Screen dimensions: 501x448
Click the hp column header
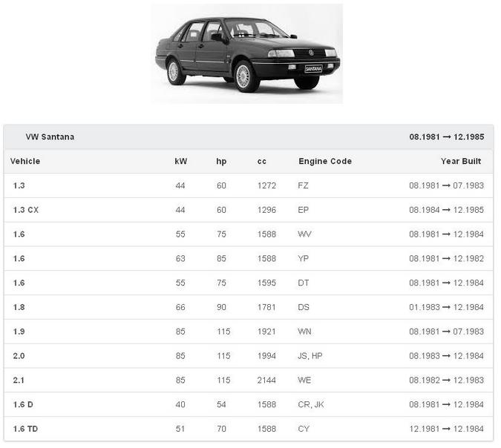[x=221, y=161]
